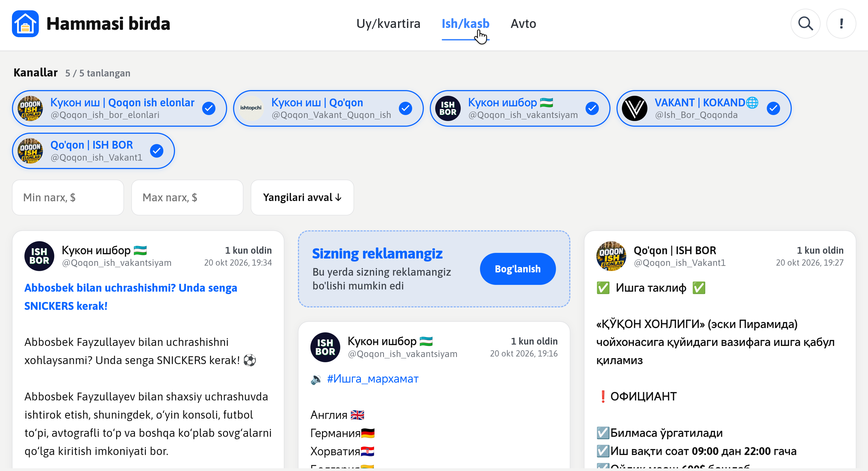Click Qo'qon ISH BOR avatar on 19:27 post
Viewport: 868px width, 471px height.
click(x=611, y=256)
